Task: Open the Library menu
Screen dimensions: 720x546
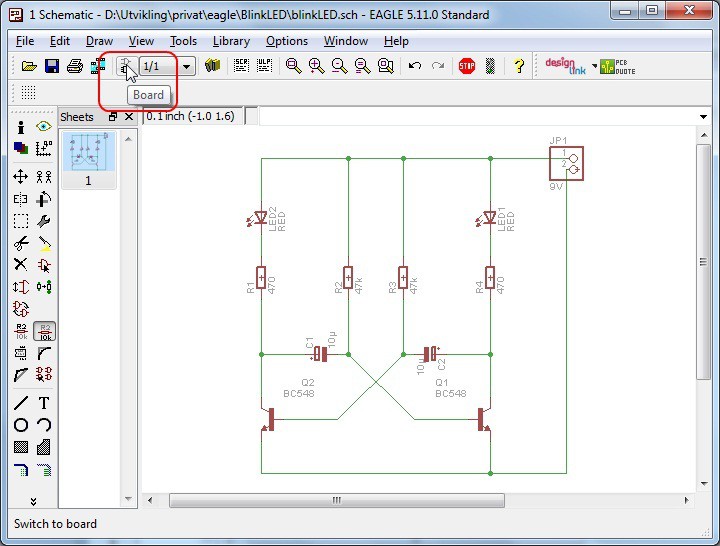Action: pyautogui.click(x=231, y=41)
